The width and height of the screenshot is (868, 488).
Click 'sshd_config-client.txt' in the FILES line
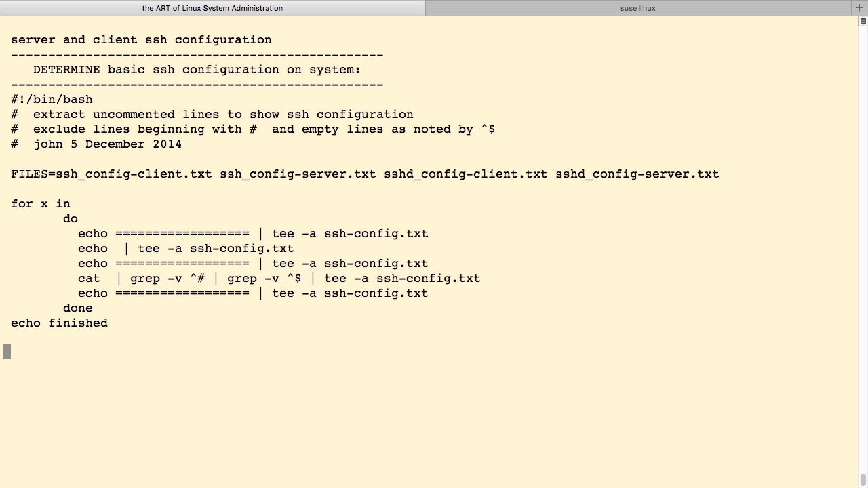(466, 174)
